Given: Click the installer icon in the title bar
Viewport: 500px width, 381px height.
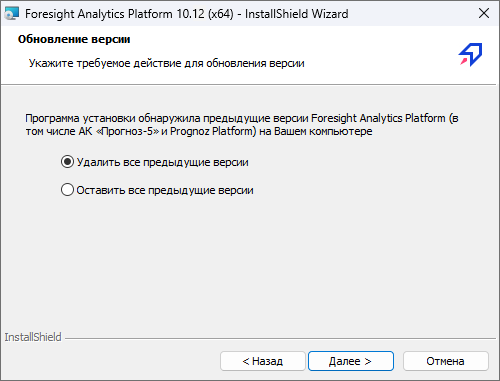Looking at the screenshot, I should click(12, 14).
